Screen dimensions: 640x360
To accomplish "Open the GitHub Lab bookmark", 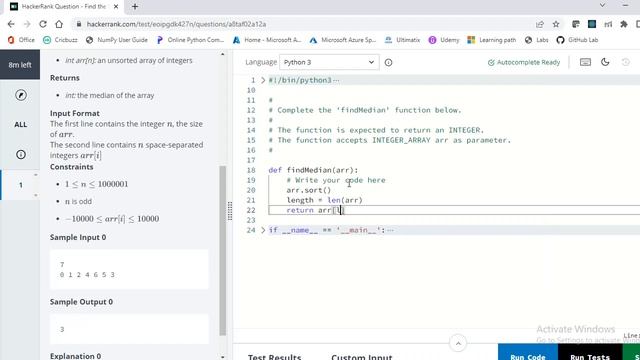I will 577,40.
